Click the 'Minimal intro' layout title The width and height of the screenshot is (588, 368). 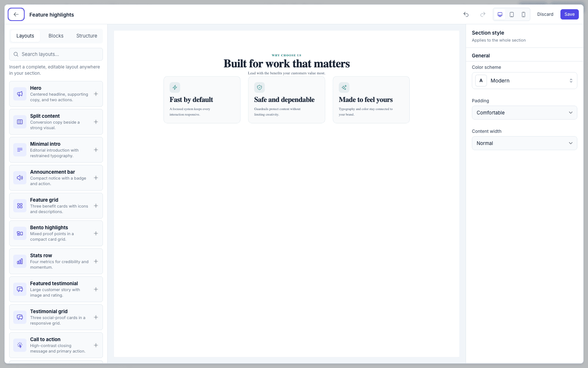click(45, 144)
